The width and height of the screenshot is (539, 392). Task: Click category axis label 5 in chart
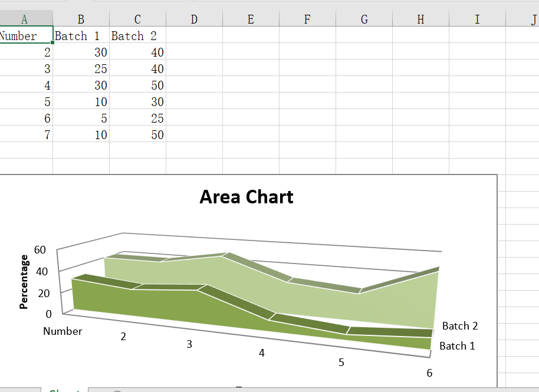coord(341,363)
